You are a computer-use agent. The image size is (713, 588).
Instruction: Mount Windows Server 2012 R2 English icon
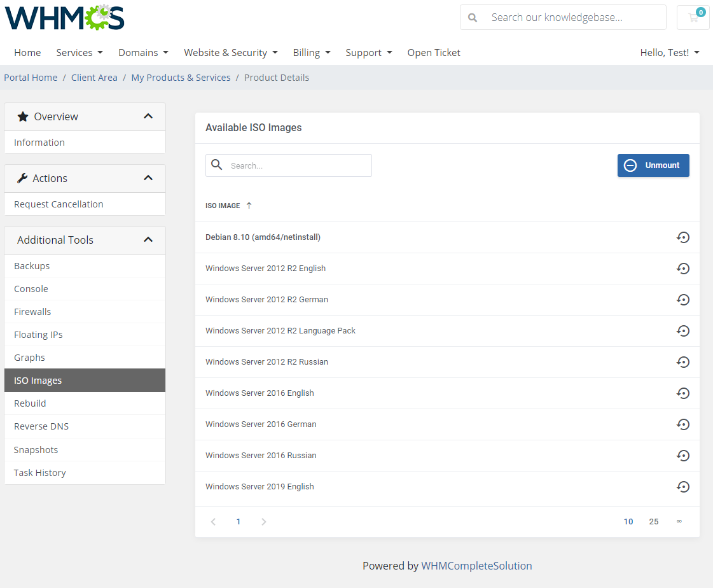coord(682,269)
